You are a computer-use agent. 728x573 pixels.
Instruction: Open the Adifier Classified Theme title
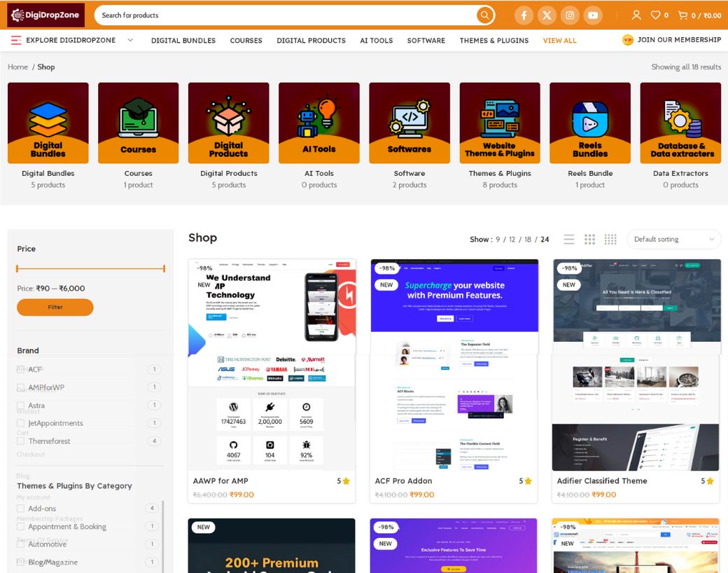(x=602, y=481)
